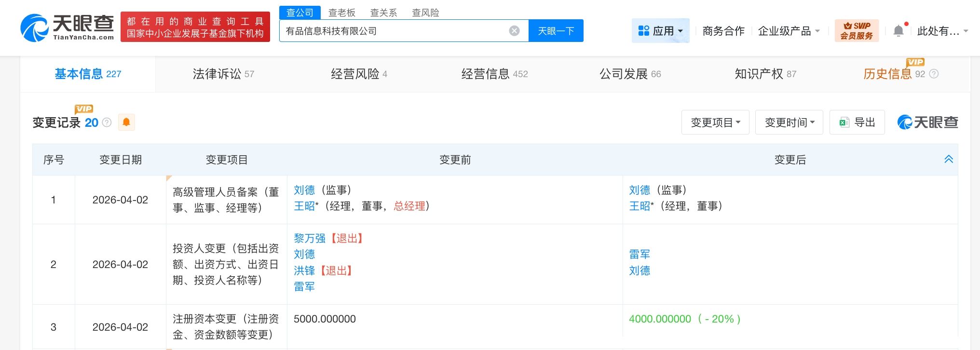Viewport: 980px width, 350px height.
Task: Open the 应用 apps dropdown
Action: (x=660, y=31)
